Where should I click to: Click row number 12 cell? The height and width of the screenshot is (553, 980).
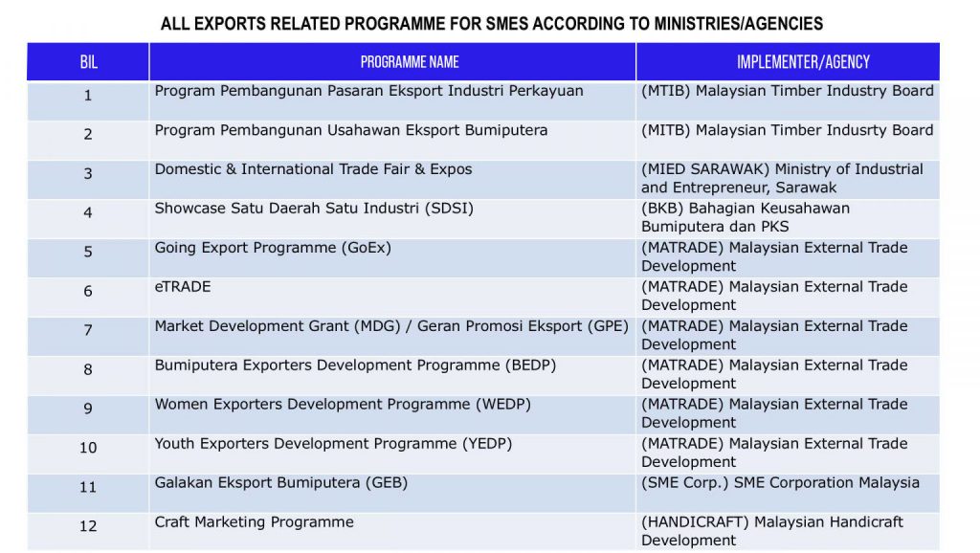coord(88,532)
